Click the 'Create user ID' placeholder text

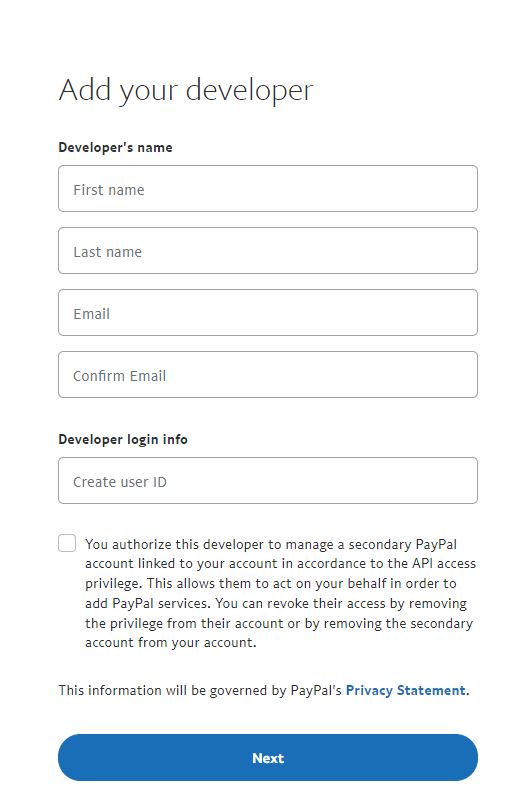(x=120, y=482)
